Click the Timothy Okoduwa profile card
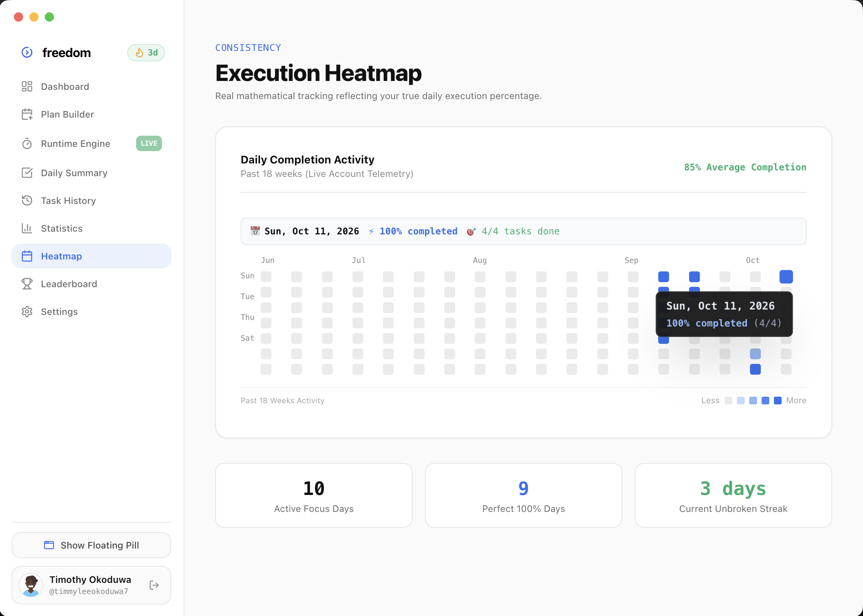The width and height of the screenshot is (863, 616). 91,585
